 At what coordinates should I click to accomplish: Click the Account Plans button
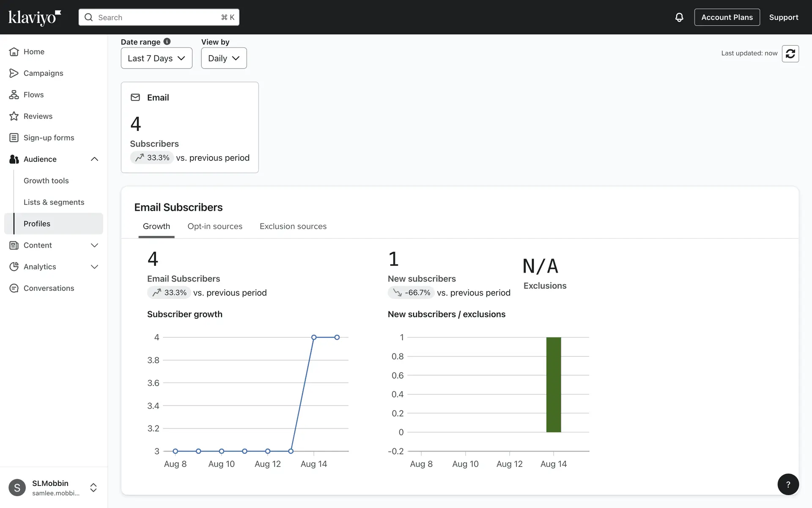727,17
